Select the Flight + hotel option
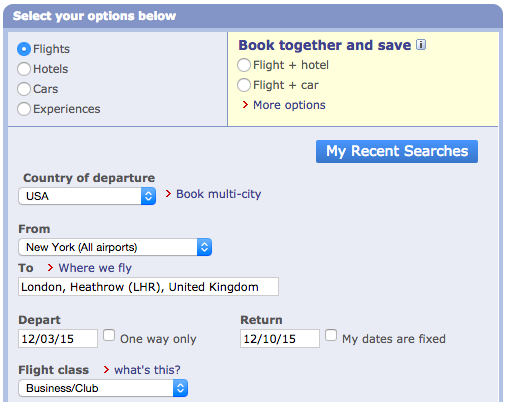The image size is (507, 402). [244, 65]
